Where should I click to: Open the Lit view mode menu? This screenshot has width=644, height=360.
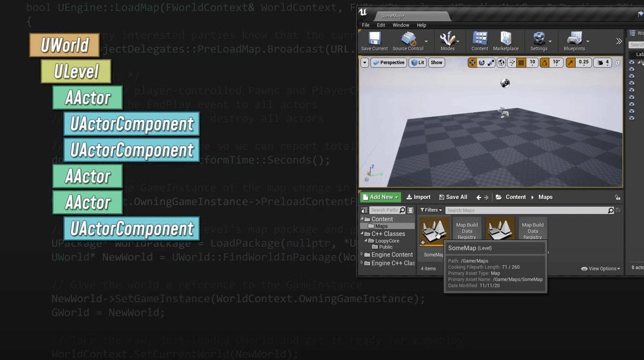418,62
